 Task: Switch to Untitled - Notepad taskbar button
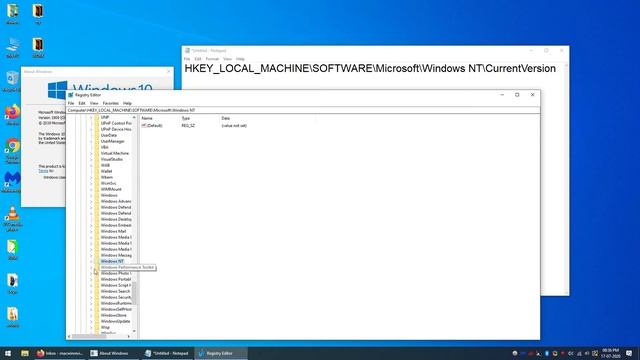tap(167, 353)
